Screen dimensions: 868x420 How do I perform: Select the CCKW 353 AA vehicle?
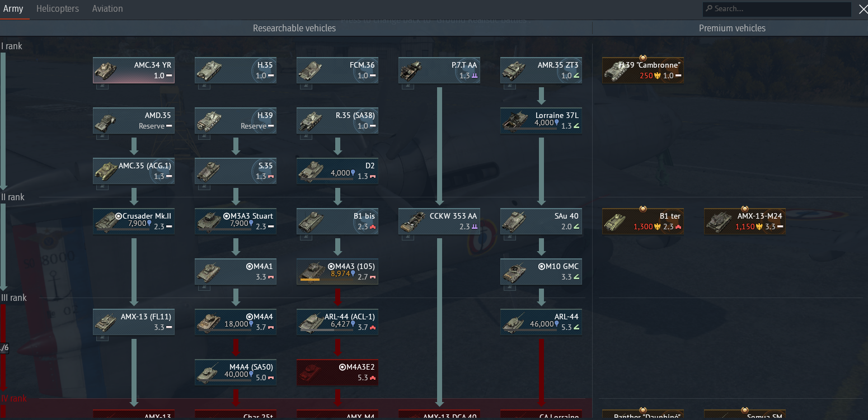point(439,221)
